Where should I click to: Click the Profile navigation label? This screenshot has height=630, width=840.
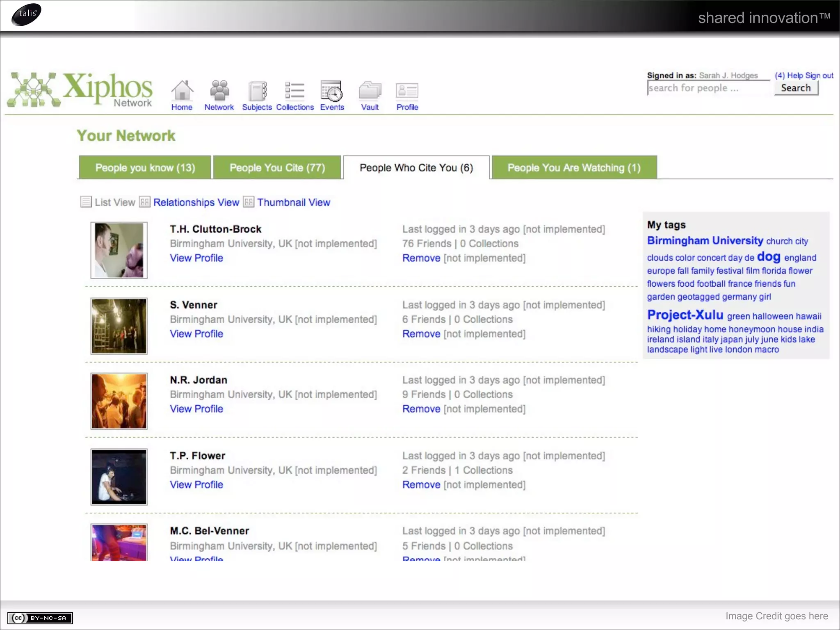pyautogui.click(x=407, y=107)
